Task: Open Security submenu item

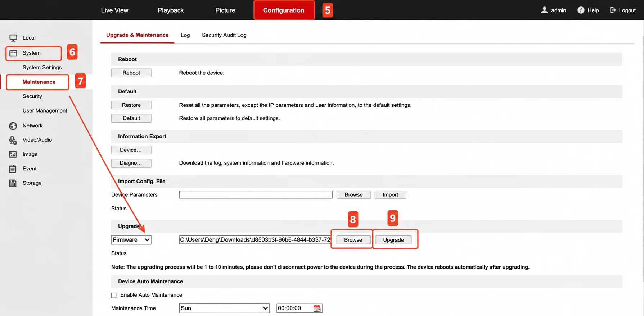Action: click(32, 96)
